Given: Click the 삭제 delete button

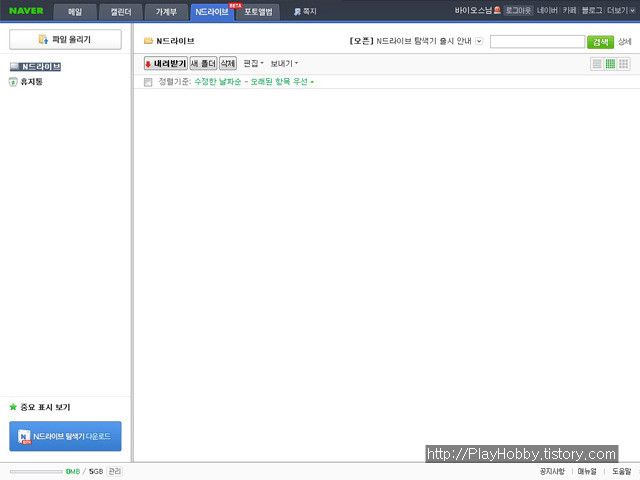Looking at the screenshot, I should [228, 63].
